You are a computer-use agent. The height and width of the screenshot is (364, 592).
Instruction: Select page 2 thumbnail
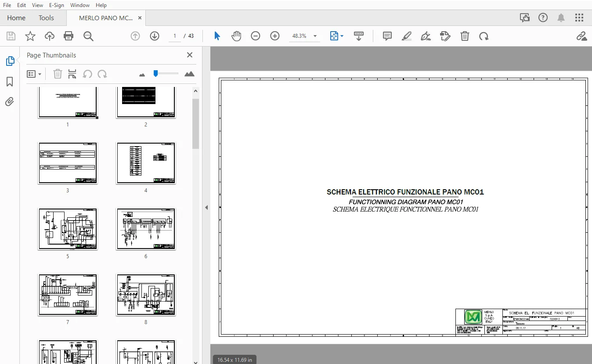pyautogui.click(x=146, y=102)
